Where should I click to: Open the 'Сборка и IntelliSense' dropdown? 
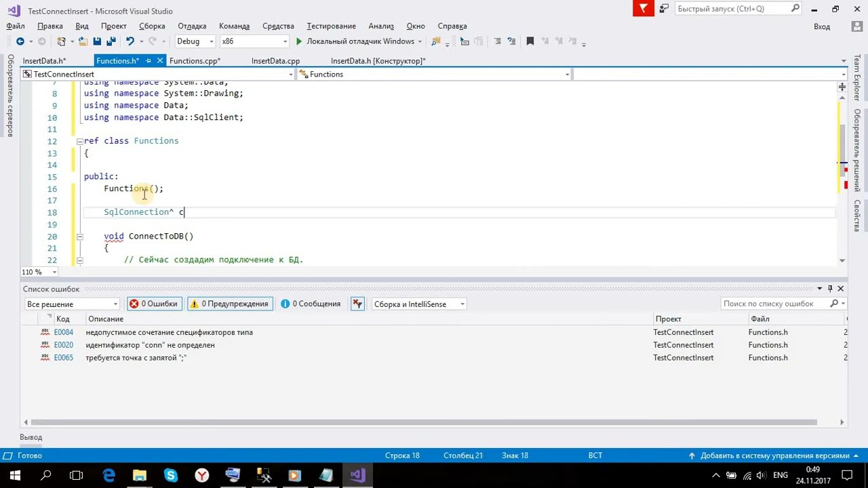click(x=418, y=304)
